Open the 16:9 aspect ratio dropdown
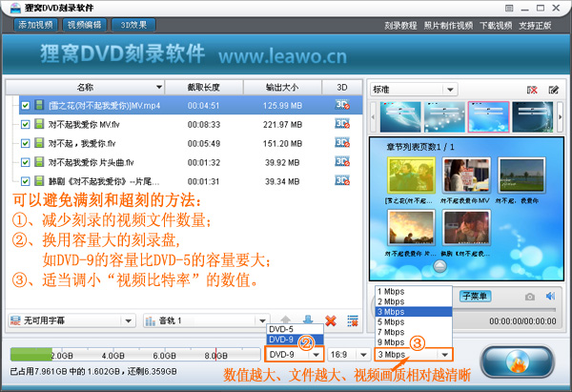 tap(348, 355)
